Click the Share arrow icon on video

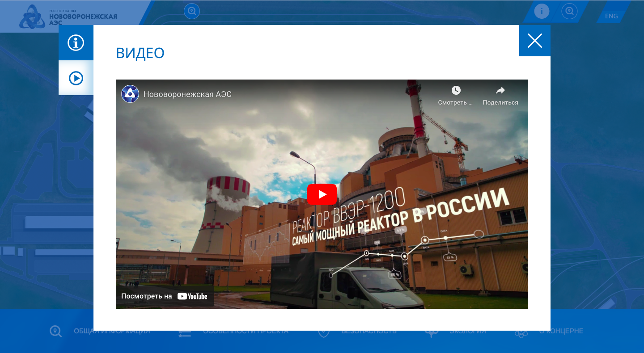(500, 91)
